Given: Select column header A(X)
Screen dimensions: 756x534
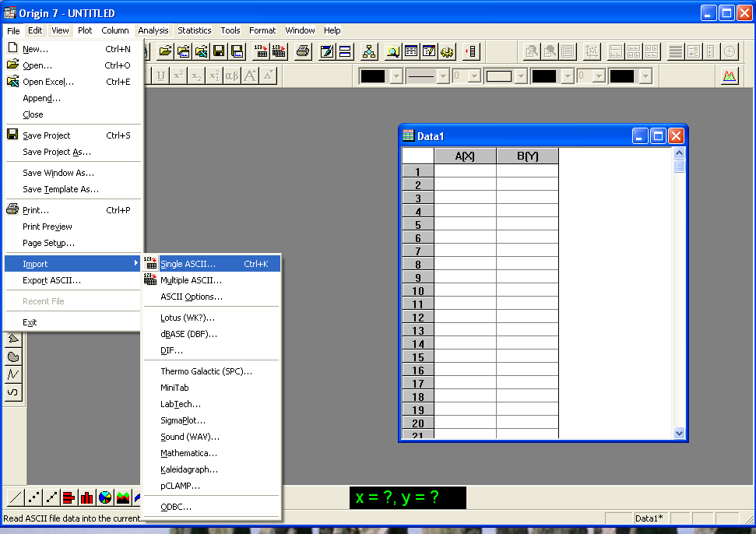Looking at the screenshot, I should click(x=466, y=156).
